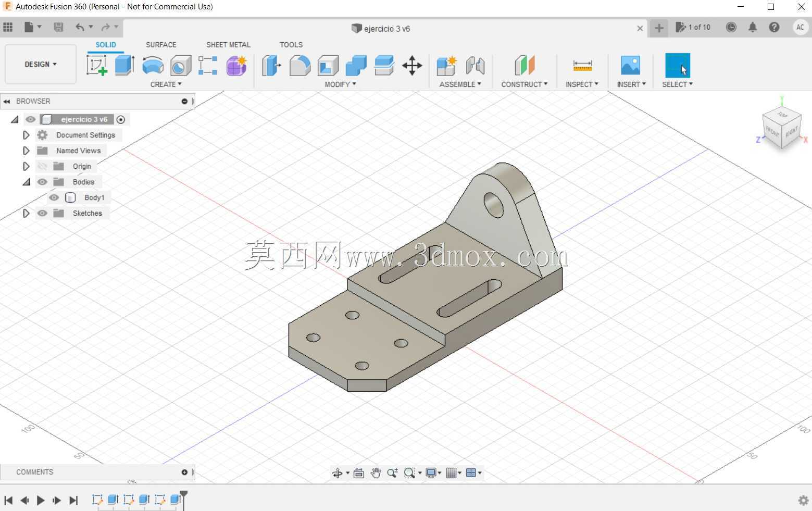Click the Look At tool
812x511 pixels.
(x=359, y=473)
